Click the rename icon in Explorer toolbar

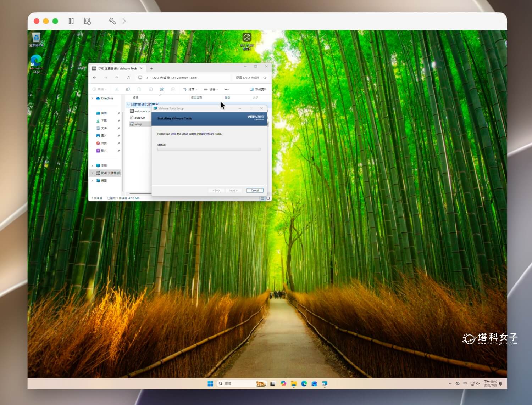click(150, 89)
